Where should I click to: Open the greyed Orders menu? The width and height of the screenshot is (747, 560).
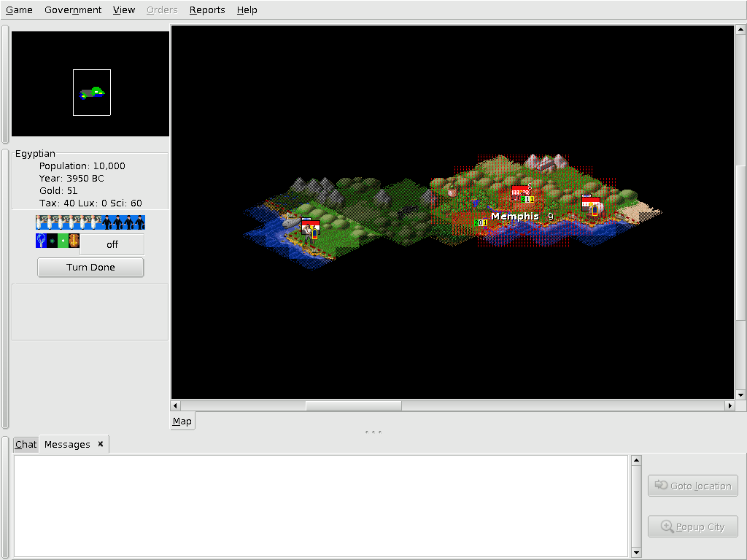pos(162,9)
